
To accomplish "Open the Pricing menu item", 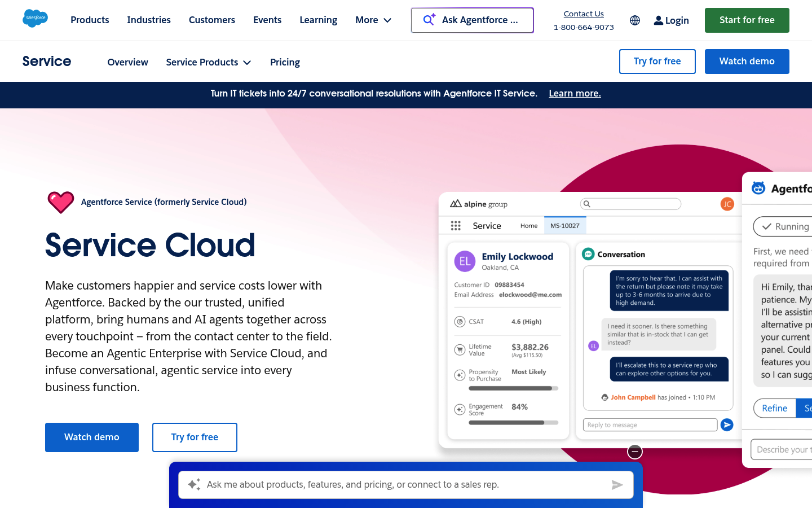I will point(284,62).
